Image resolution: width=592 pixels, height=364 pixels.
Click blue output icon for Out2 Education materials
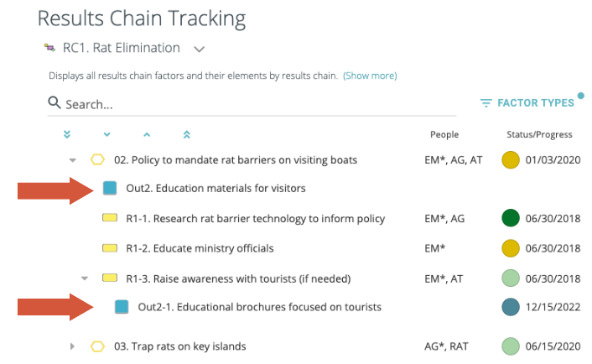pos(110,188)
